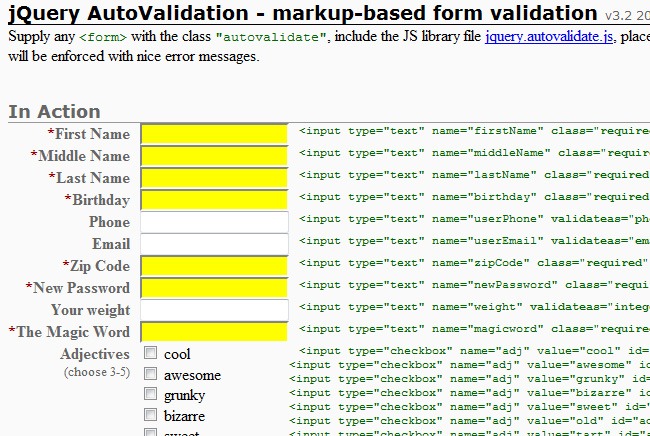Select the *Last Name label

89,178
